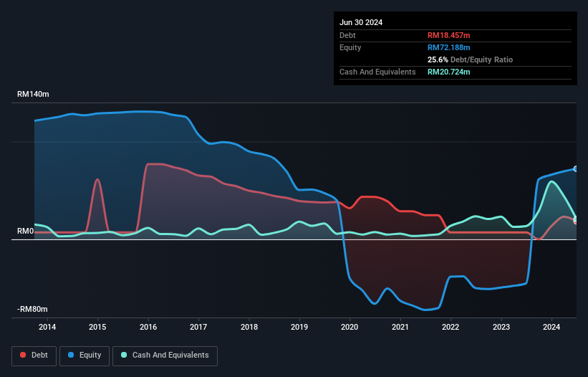The height and width of the screenshot is (377, 588).
Task: Click the teal Cash legend dot
Action: [x=124, y=355]
